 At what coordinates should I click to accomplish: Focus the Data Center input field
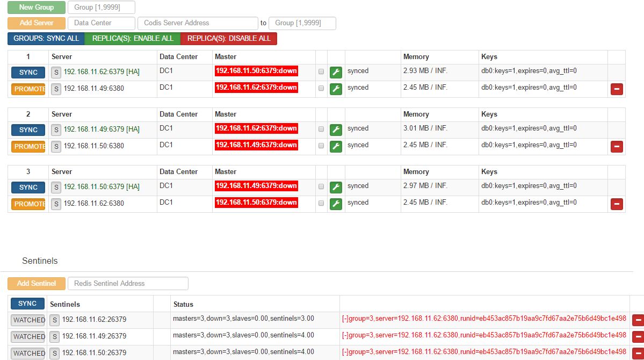[x=102, y=23]
